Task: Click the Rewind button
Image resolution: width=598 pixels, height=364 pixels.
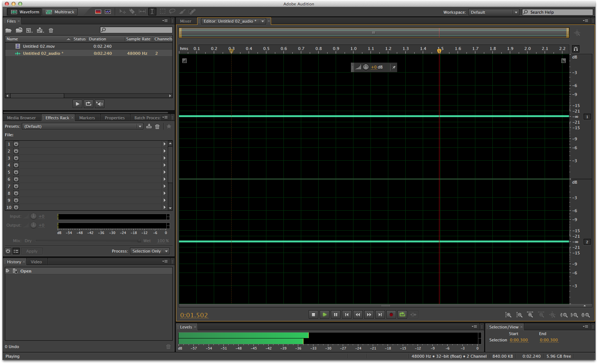Action: coord(358,315)
